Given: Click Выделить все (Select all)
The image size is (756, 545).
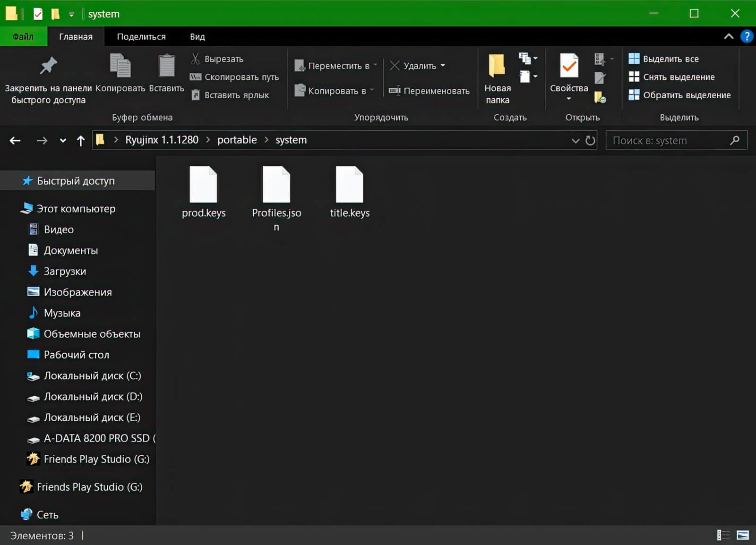Looking at the screenshot, I should 663,59.
